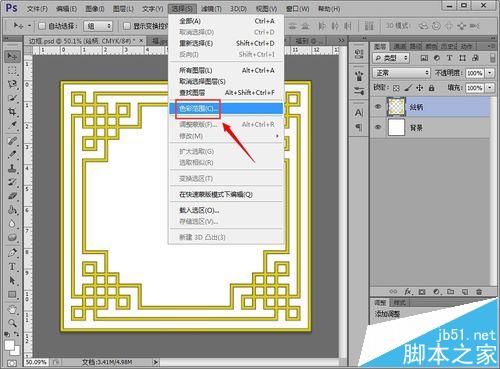The width and height of the screenshot is (500, 369).
Task: Select the Crop tool
Action: pos(12,111)
